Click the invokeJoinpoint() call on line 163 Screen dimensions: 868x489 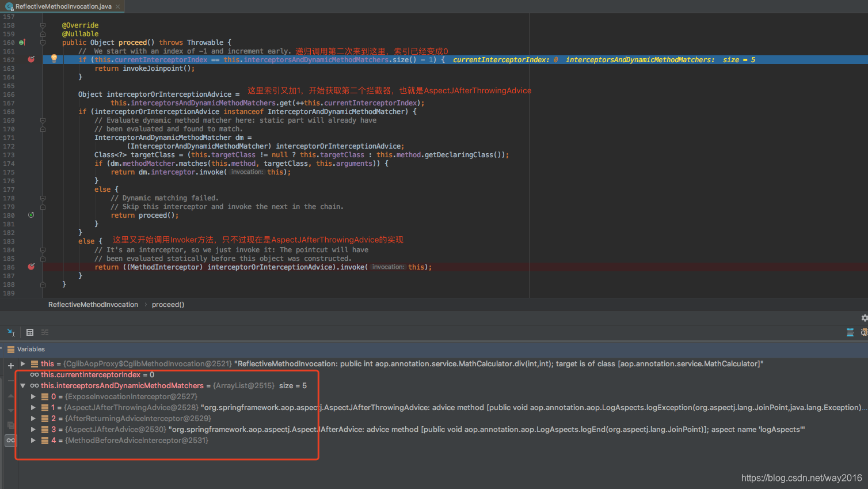click(x=157, y=69)
